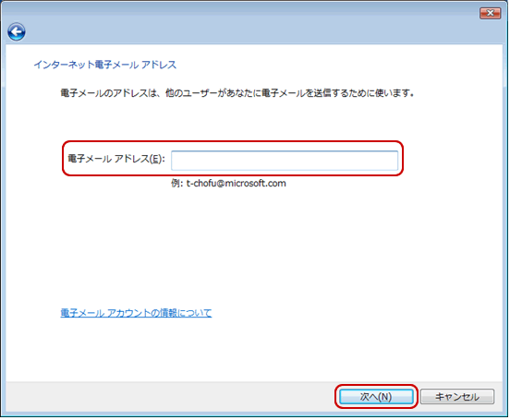The width and height of the screenshot is (510, 420).
Task: Open the 電子メール アカウントの情報について link
Action: point(136,313)
